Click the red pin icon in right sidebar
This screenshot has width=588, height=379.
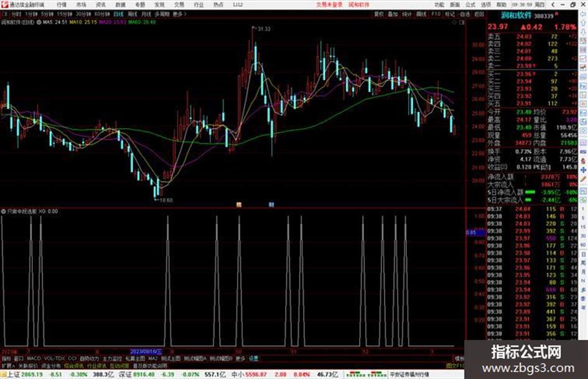(583, 160)
